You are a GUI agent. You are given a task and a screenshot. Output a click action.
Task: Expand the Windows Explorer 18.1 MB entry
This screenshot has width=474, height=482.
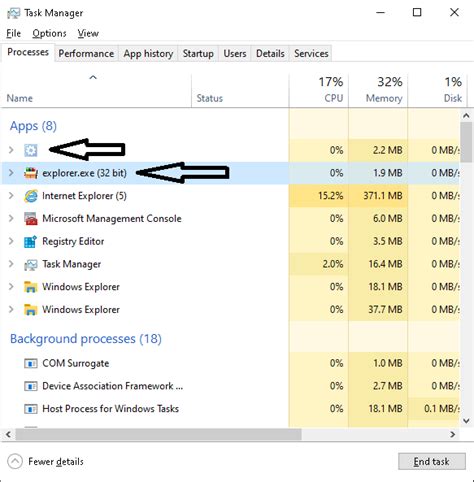click(x=11, y=287)
